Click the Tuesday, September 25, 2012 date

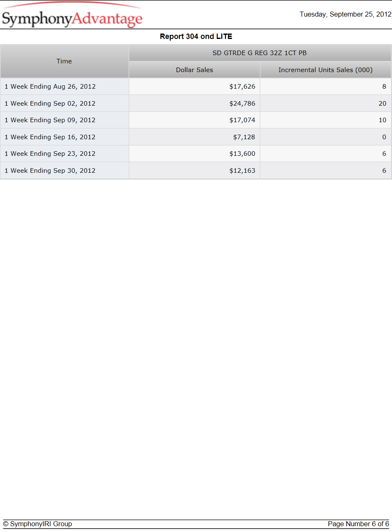pos(346,15)
